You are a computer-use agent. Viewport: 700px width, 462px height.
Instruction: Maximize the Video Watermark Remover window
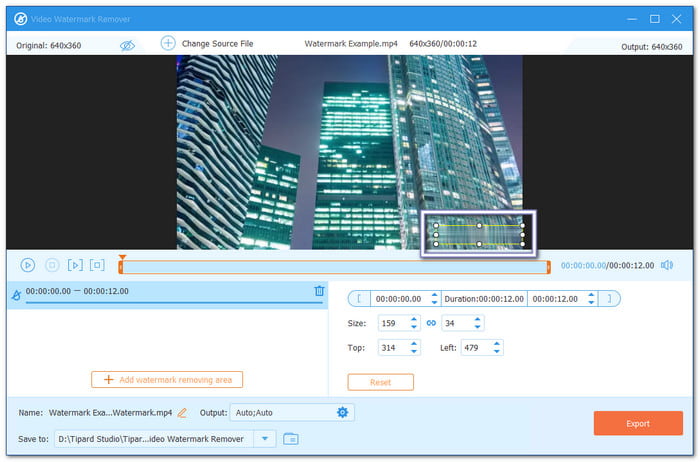[654, 19]
